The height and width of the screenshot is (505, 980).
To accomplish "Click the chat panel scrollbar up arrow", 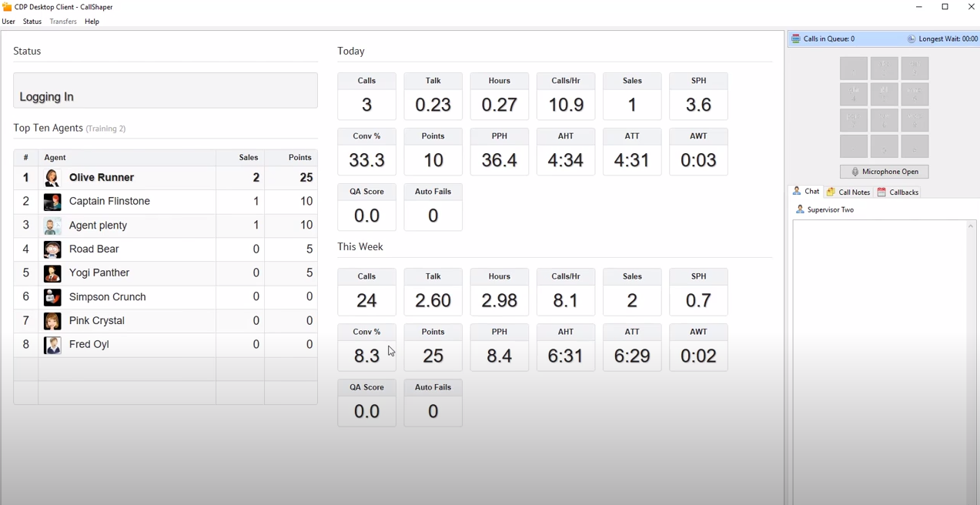I will click(971, 226).
